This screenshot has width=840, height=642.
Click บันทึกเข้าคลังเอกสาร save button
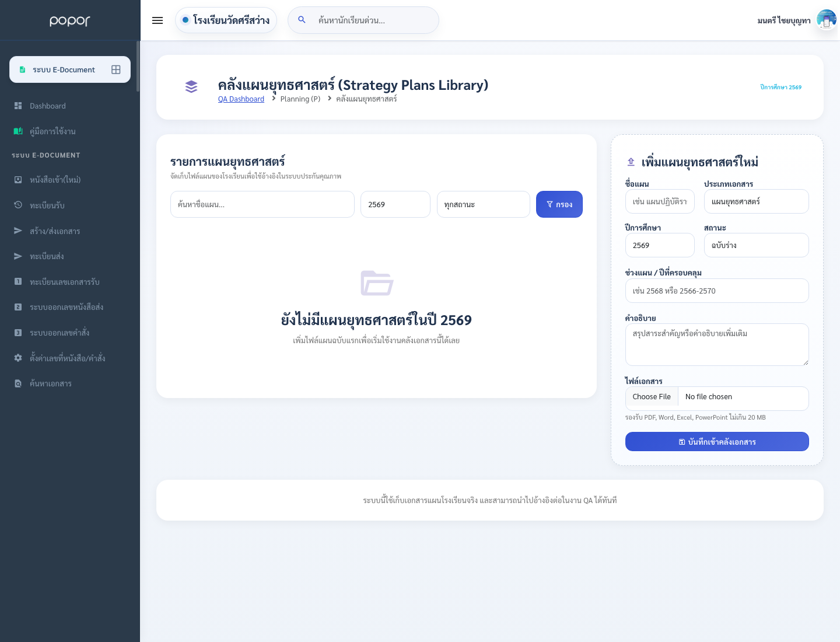717,442
